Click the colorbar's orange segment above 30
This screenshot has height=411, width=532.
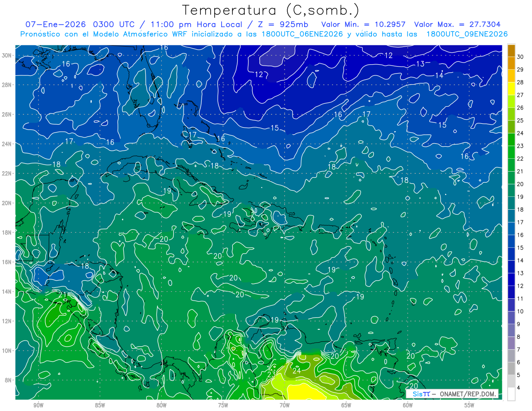511,51
